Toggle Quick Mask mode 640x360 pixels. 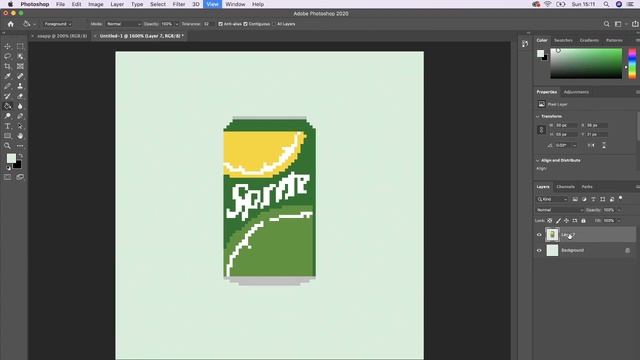7,177
